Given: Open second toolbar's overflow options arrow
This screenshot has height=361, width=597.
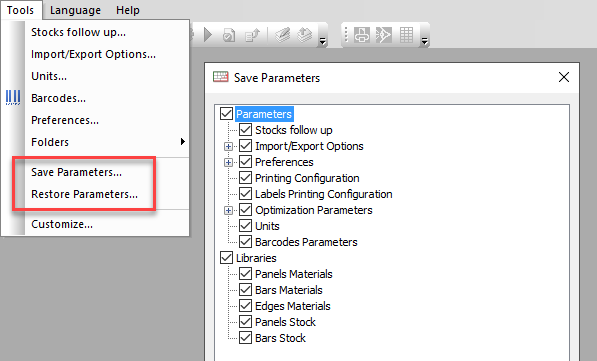Looking at the screenshot, I should [x=424, y=41].
